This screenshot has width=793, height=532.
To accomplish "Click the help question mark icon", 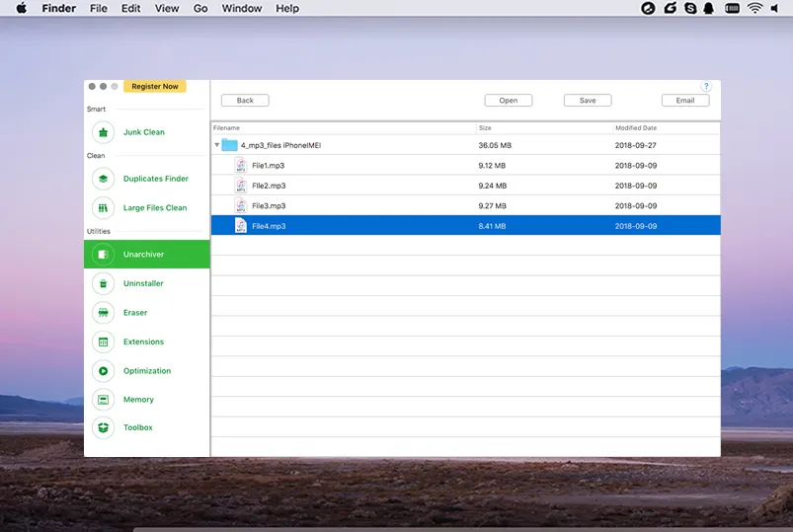I will 706,87.
